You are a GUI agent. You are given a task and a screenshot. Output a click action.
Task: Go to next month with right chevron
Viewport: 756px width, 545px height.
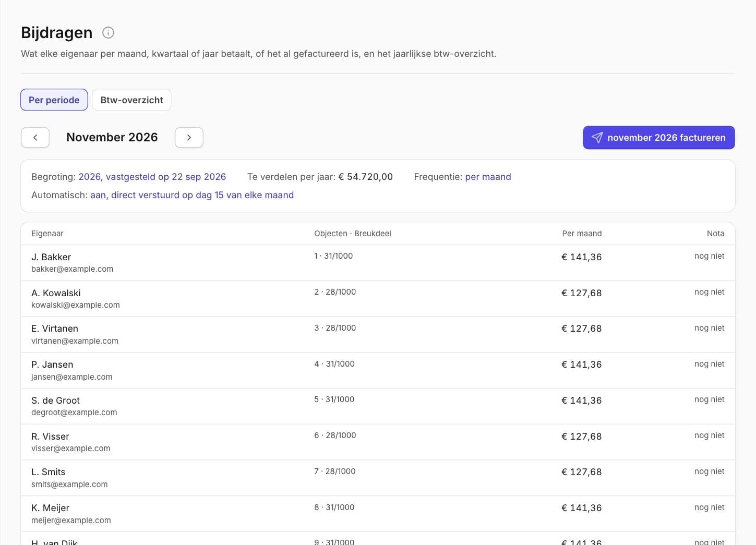pos(189,138)
